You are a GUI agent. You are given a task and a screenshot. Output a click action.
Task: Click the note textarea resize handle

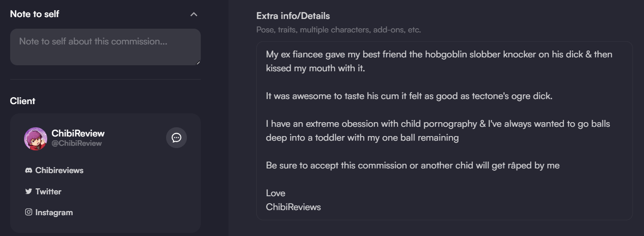click(x=198, y=63)
